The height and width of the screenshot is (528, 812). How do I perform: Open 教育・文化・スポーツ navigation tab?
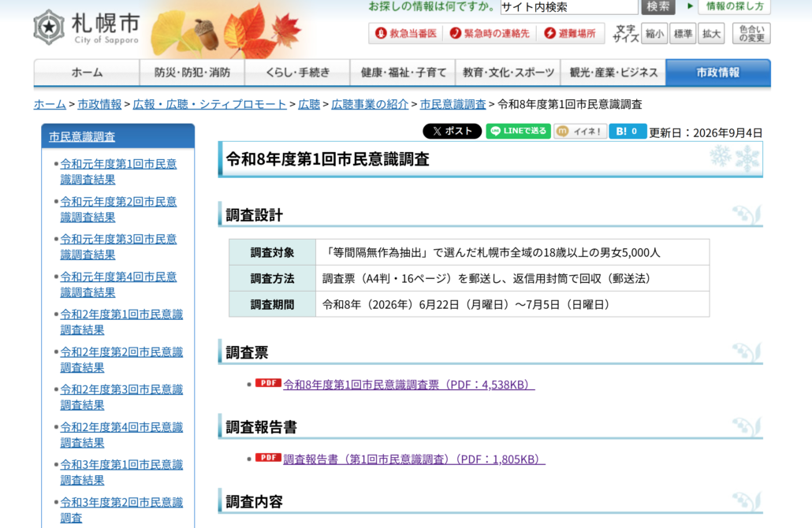508,73
